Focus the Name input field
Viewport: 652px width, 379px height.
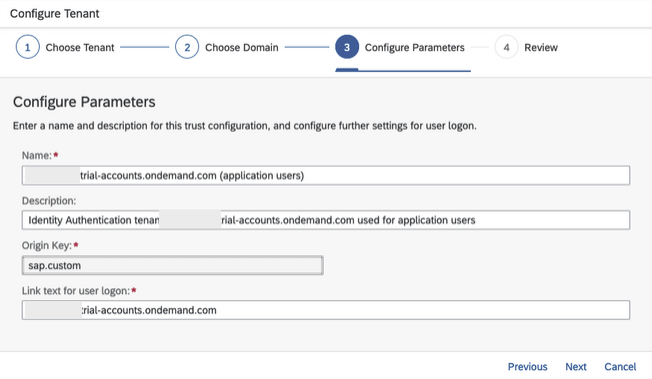coord(326,175)
